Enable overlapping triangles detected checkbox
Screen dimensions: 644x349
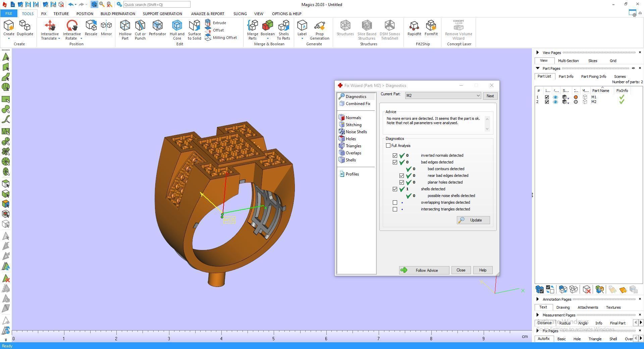point(395,203)
